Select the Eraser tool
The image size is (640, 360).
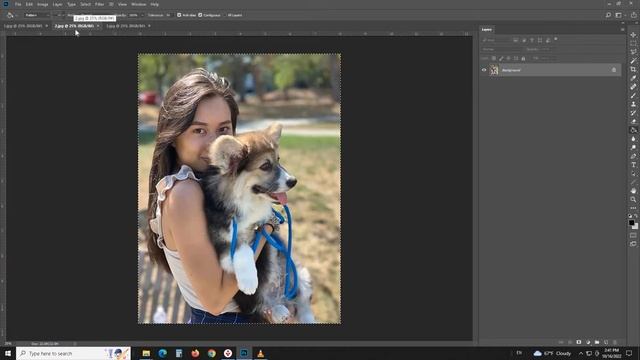coord(633,121)
